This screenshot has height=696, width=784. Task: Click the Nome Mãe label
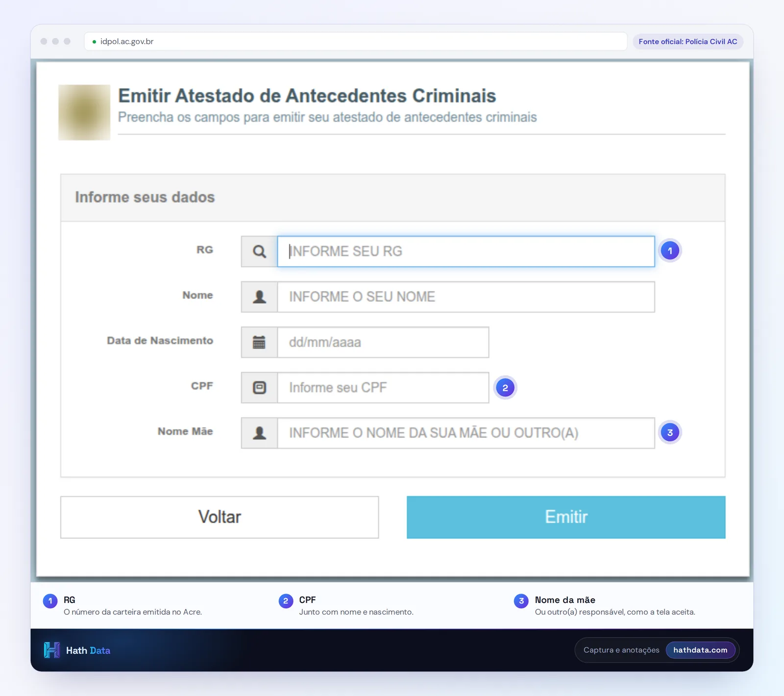pyautogui.click(x=185, y=432)
